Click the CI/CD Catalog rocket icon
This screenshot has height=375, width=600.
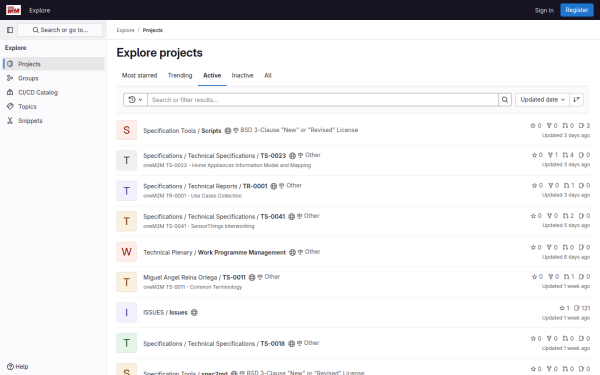point(10,92)
